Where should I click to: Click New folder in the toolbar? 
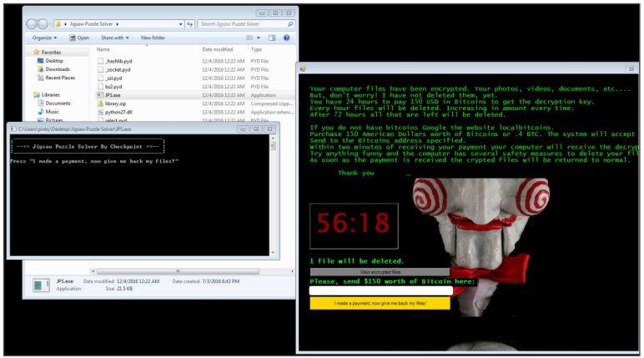[153, 38]
